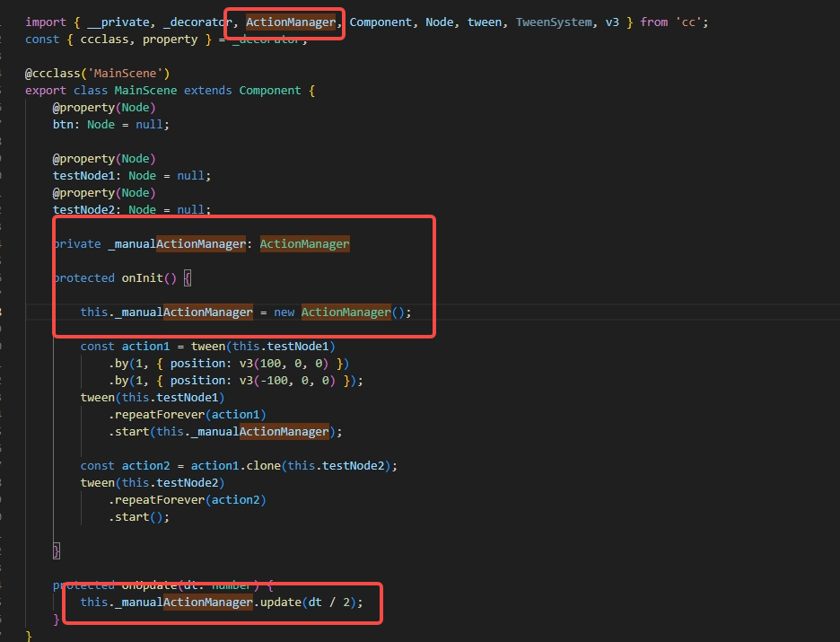Click '.repeatForever(action2)'
840x642 pixels.
[187, 500]
